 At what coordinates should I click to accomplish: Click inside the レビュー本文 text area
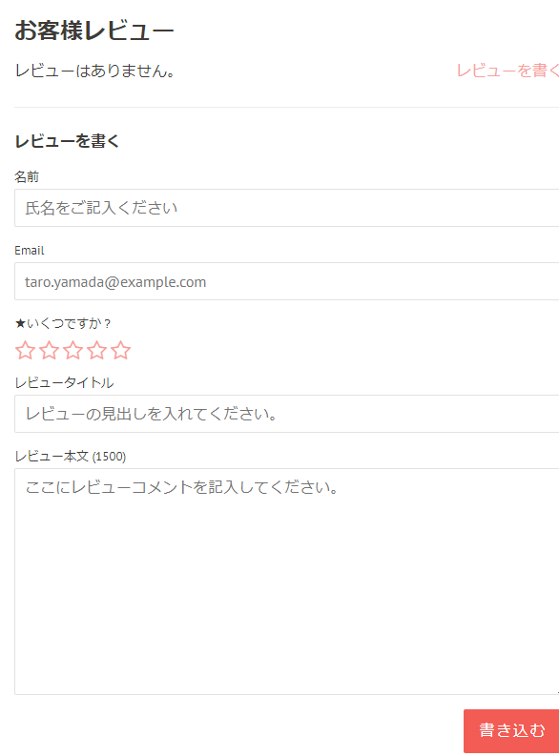tap(286, 582)
